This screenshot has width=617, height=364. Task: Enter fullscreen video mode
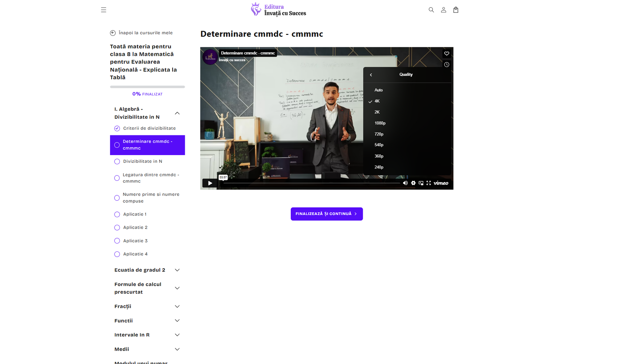(x=428, y=183)
